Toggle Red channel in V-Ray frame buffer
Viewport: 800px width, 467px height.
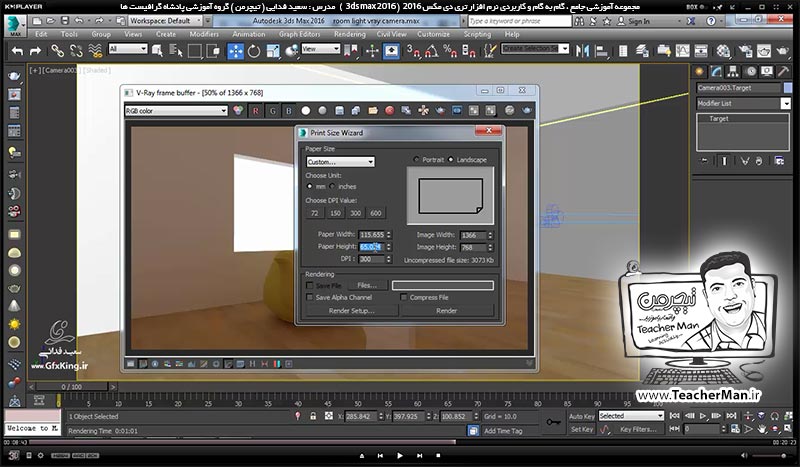(256, 111)
